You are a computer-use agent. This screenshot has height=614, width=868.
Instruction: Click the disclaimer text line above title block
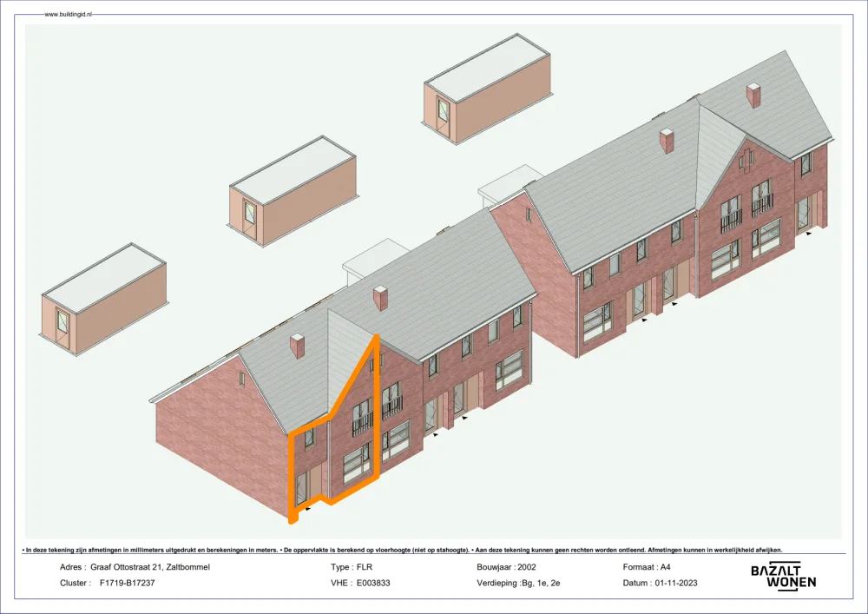click(x=401, y=550)
